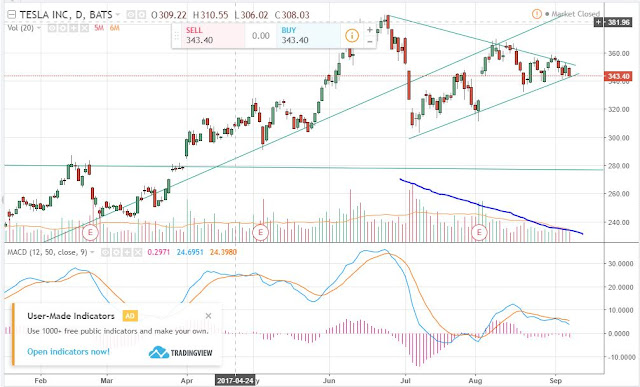Increase quantity with the plus stepper

[x=370, y=30]
